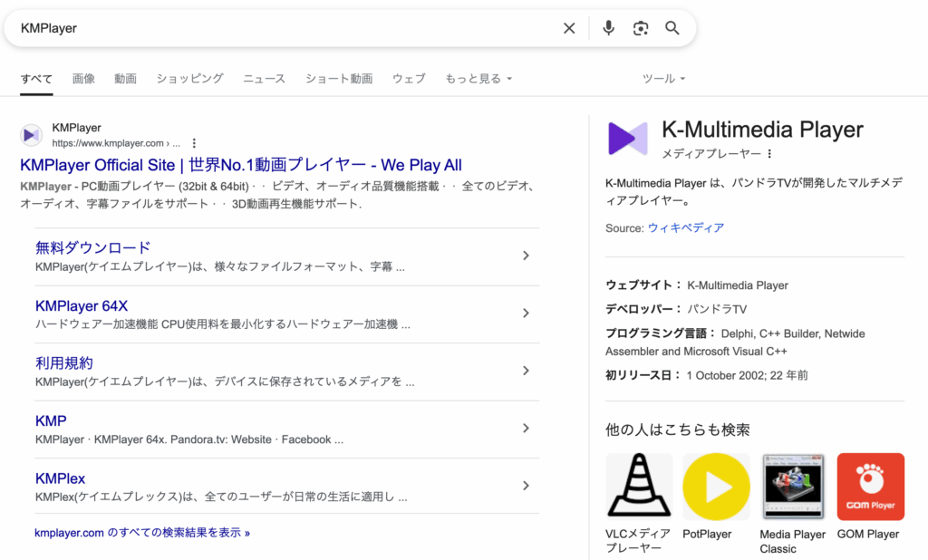Clear the search box with the X icon

[569, 28]
